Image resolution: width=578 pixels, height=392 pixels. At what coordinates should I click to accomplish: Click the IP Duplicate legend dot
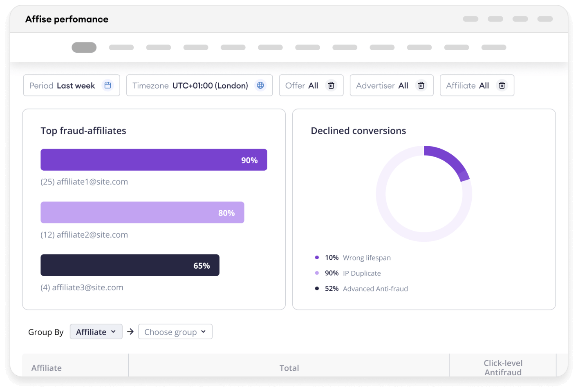pos(317,273)
